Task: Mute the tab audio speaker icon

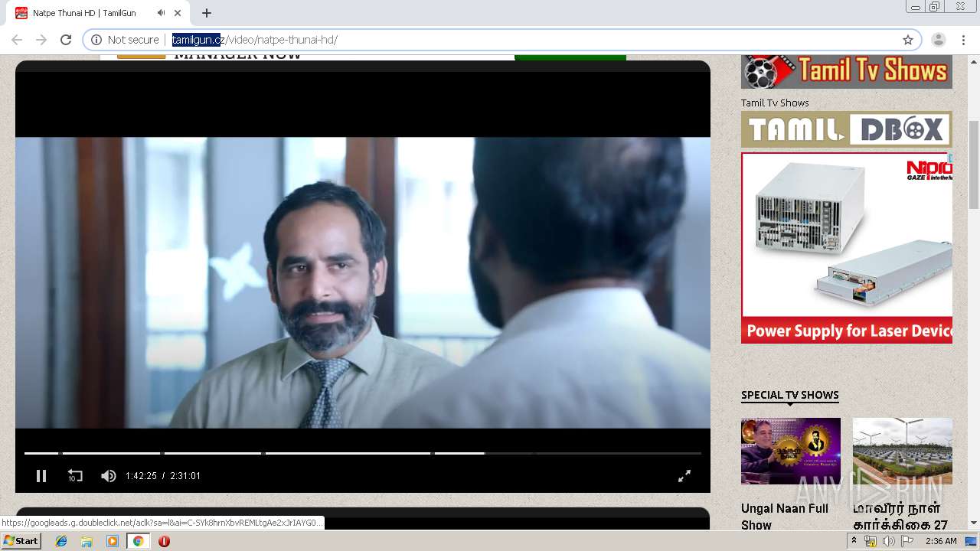Action: 161,13
